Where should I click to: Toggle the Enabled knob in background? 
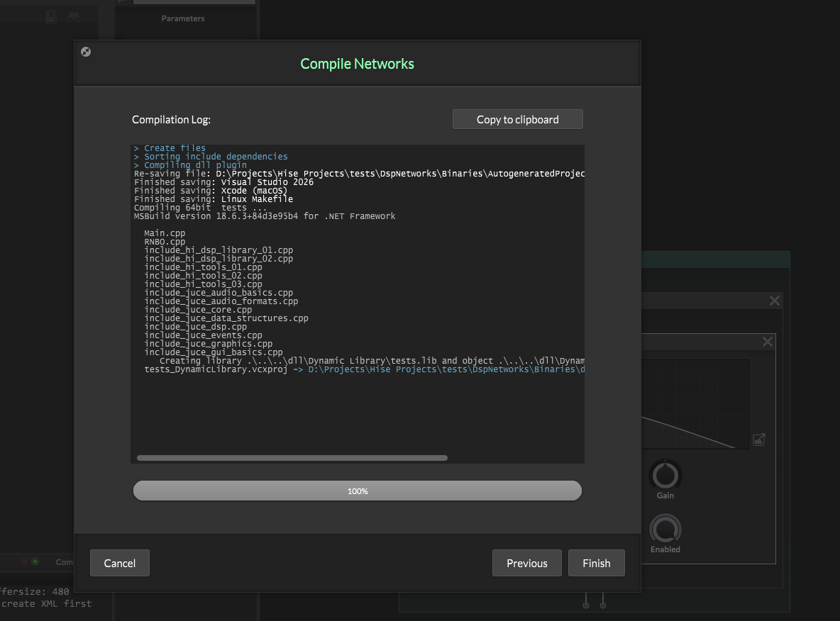click(665, 530)
